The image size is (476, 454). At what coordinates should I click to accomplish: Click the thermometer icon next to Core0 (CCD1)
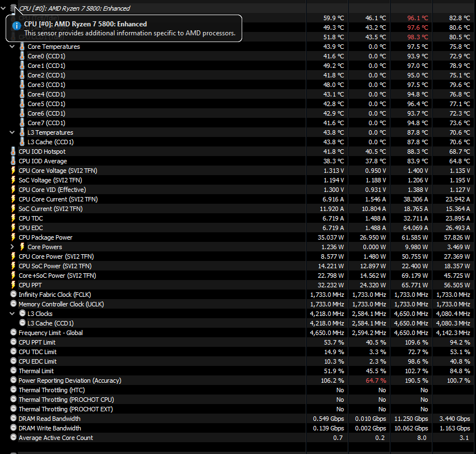click(x=22, y=56)
